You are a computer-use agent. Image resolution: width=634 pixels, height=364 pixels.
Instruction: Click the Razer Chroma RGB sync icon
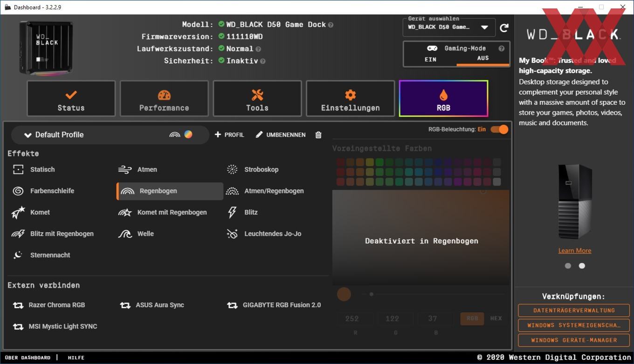point(18,305)
